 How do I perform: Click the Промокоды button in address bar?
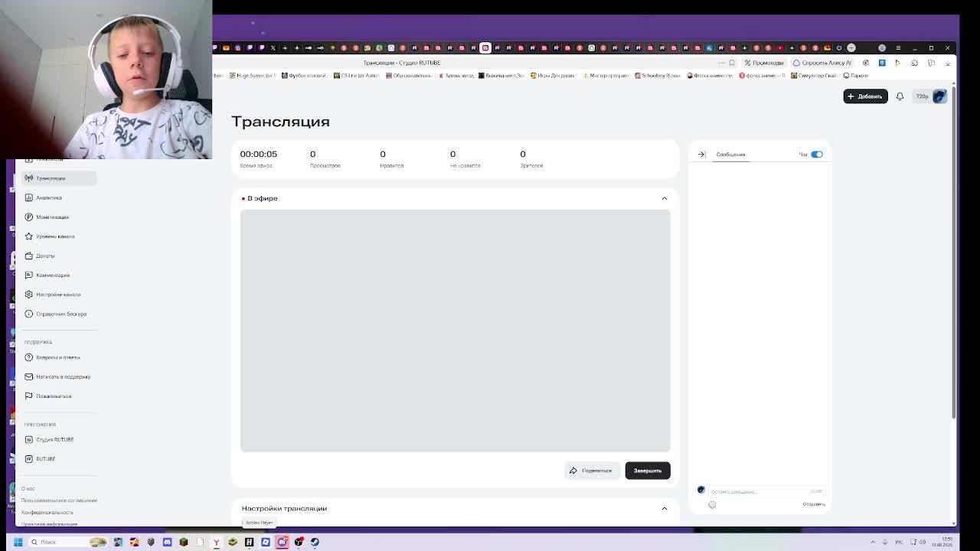point(764,63)
